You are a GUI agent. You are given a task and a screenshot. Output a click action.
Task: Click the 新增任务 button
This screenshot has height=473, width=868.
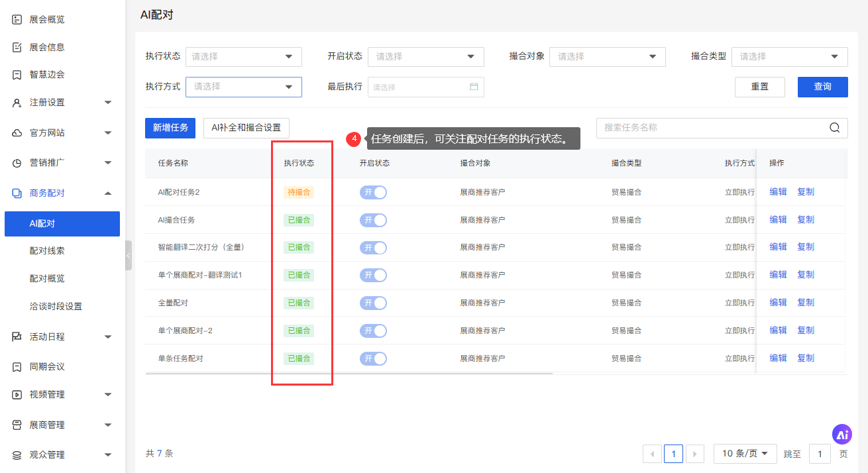pyautogui.click(x=170, y=128)
